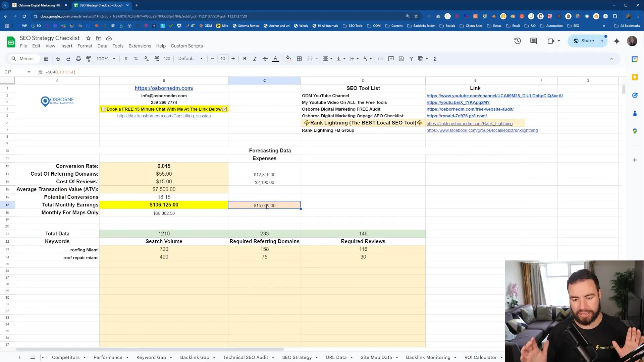Toggle bold formatting

click(245, 59)
